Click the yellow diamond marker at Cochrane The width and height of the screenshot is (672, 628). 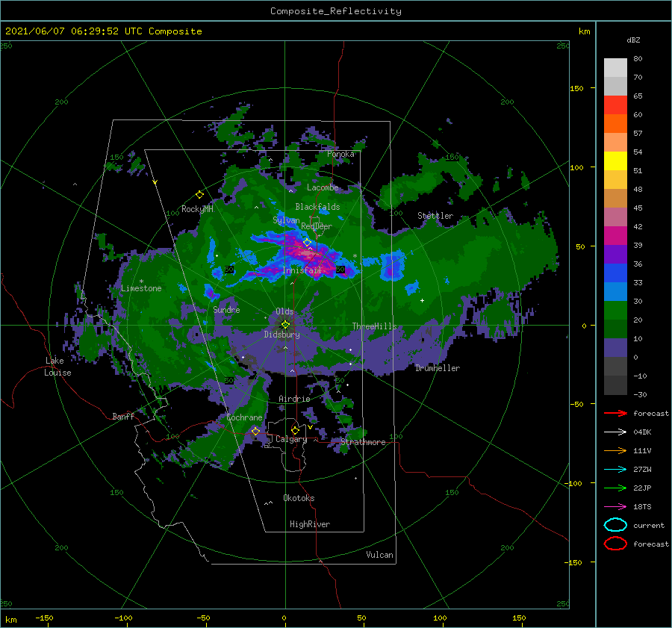(255, 431)
